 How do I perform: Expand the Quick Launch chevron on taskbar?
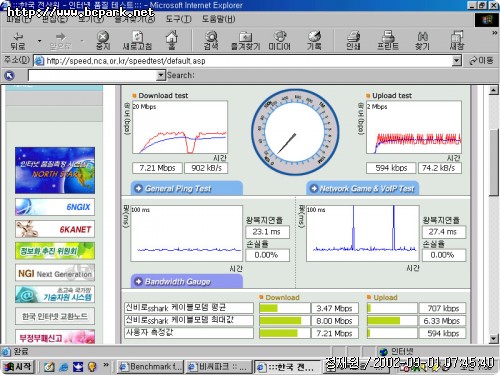(x=106, y=365)
